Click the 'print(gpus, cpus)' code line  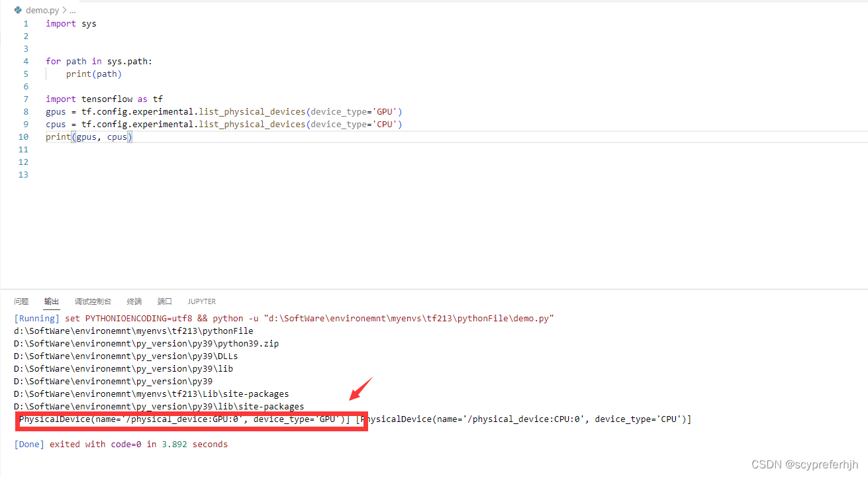(89, 136)
